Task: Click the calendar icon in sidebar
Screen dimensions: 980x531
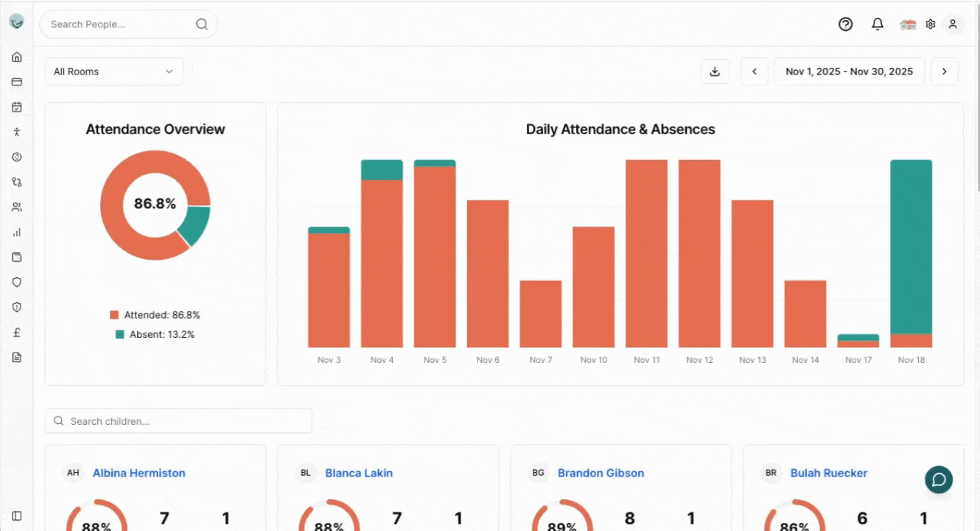Action: [17, 107]
